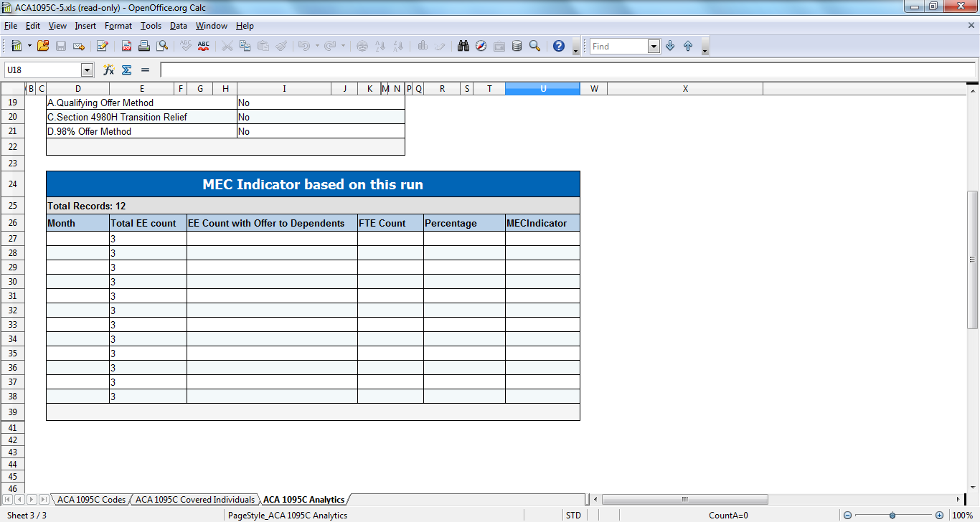Click the MEC Indicator based on this run title
Screen dimensions: 980x522
pyautogui.click(x=313, y=184)
